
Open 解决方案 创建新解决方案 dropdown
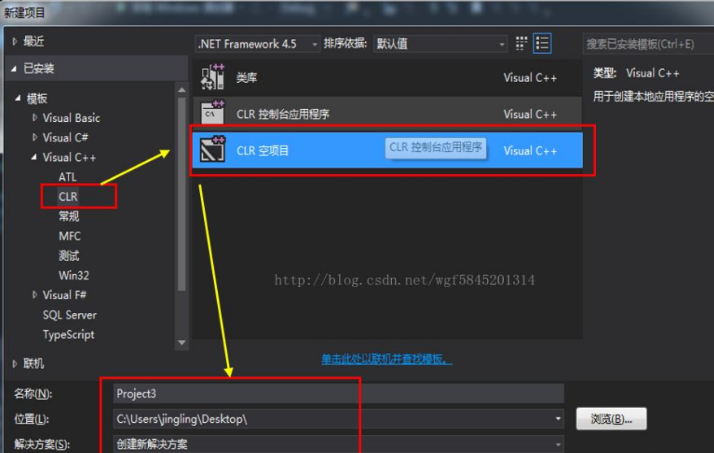pyautogui.click(x=558, y=444)
